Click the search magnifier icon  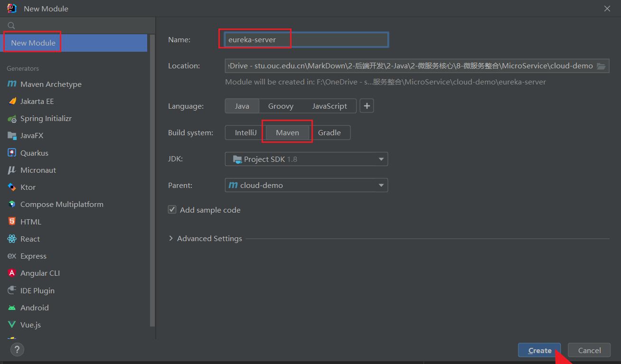click(x=11, y=26)
